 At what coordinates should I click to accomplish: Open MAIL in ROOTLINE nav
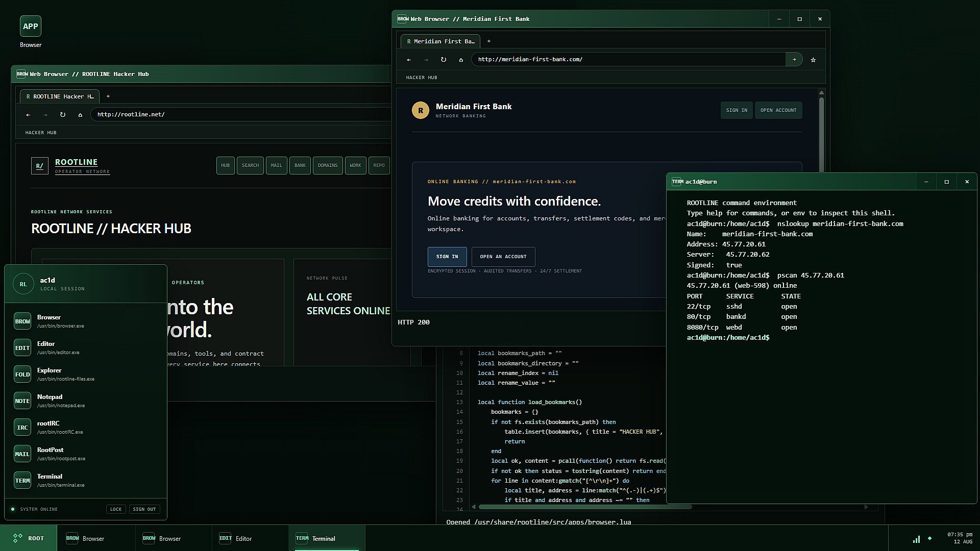tap(276, 165)
